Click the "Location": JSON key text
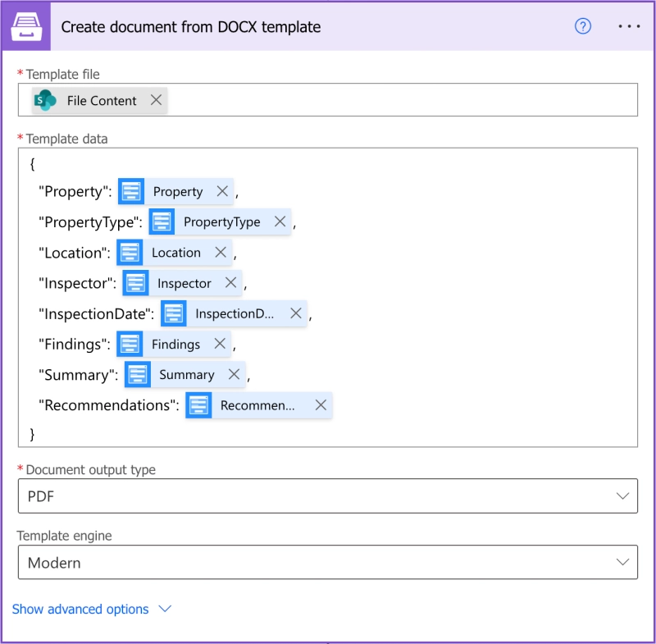 point(75,253)
